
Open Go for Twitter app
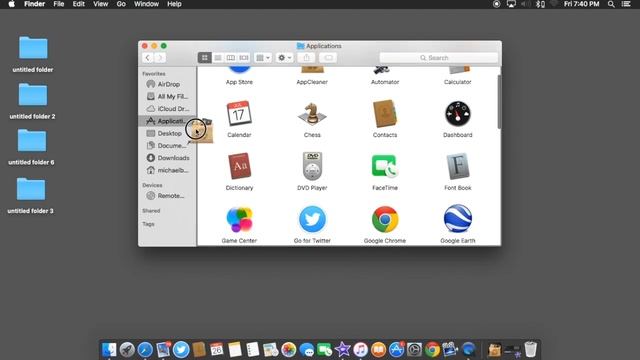point(312,219)
